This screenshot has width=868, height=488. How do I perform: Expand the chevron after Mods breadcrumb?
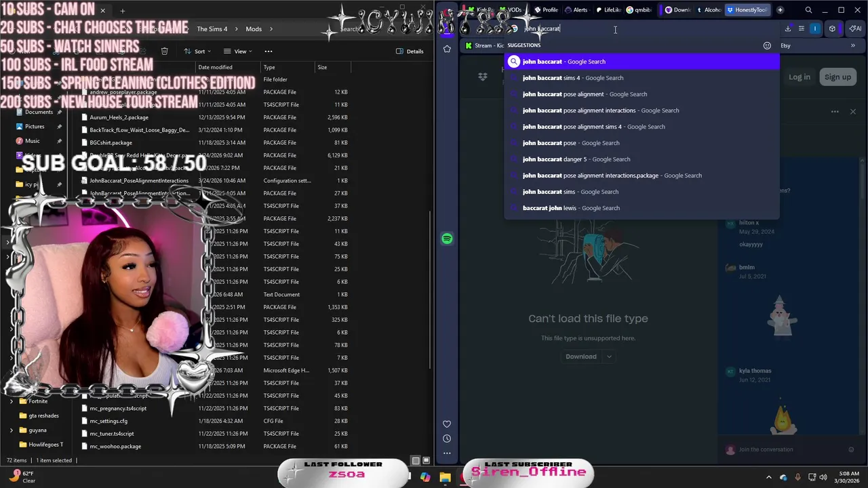pyautogui.click(x=271, y=29)
